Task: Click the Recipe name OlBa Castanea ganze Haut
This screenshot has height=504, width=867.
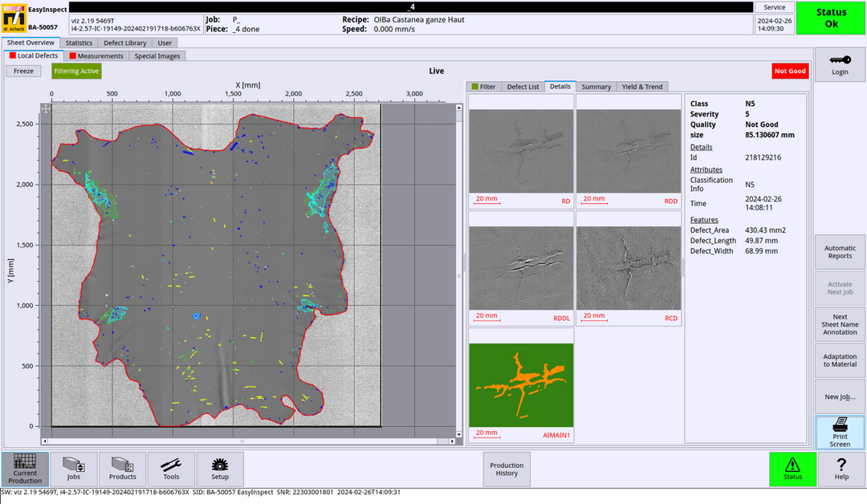Action: click(x=418, y=19)
